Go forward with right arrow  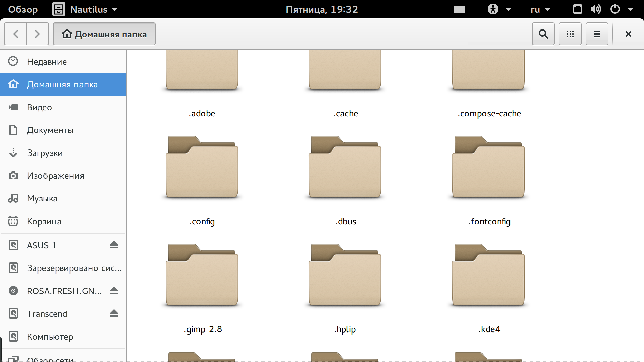[x=37, y=34]
